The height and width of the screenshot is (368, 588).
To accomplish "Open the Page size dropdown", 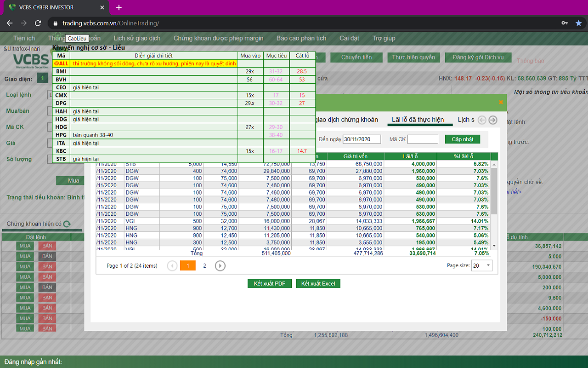I will 482,265.
